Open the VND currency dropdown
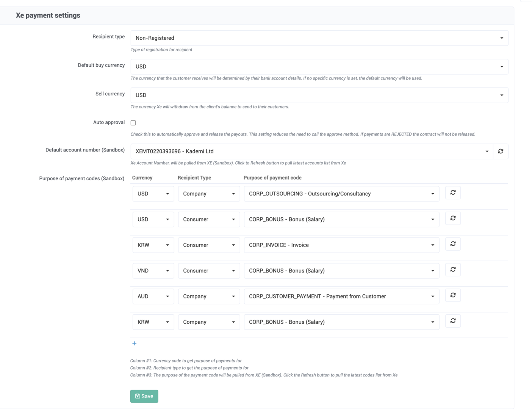Viewport: 532px width, 409px height. coord(153,271)
